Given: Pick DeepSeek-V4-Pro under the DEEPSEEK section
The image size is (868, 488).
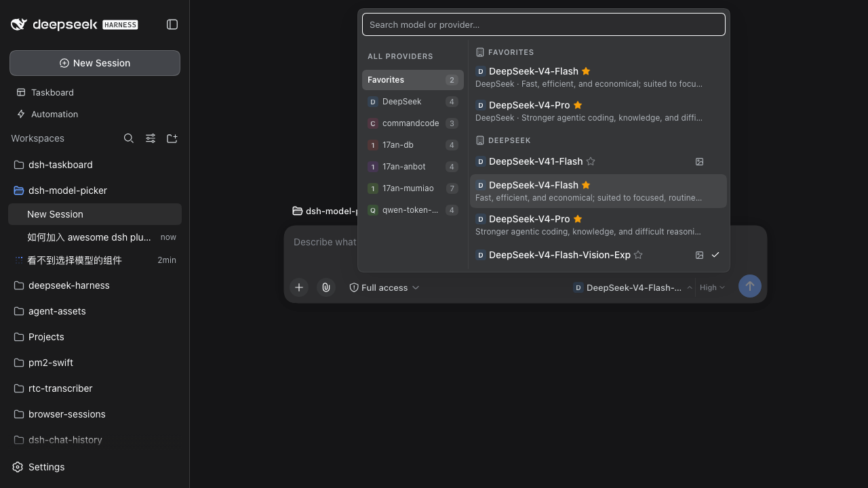Looking at the screenshot, I should [x=598, y=225].
